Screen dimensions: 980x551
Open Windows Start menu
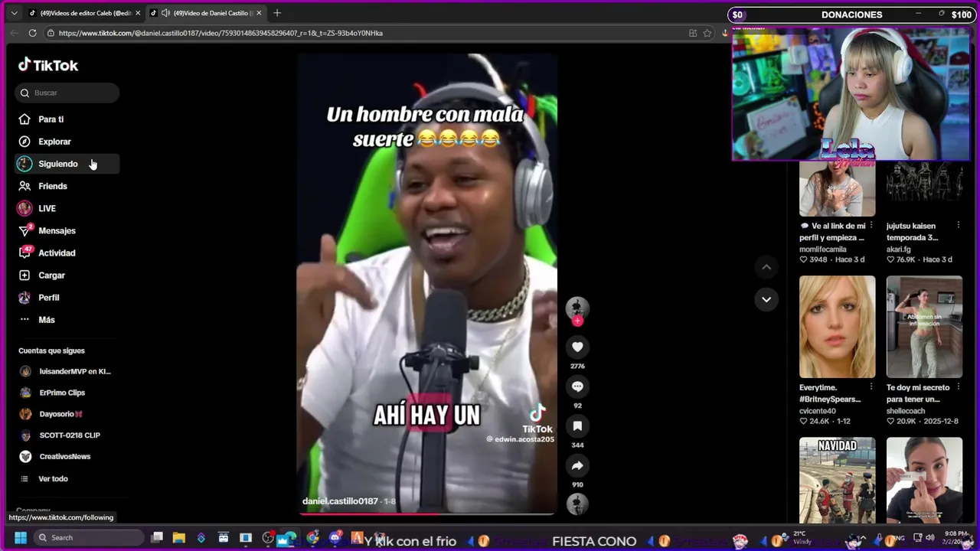click(21, 537)
